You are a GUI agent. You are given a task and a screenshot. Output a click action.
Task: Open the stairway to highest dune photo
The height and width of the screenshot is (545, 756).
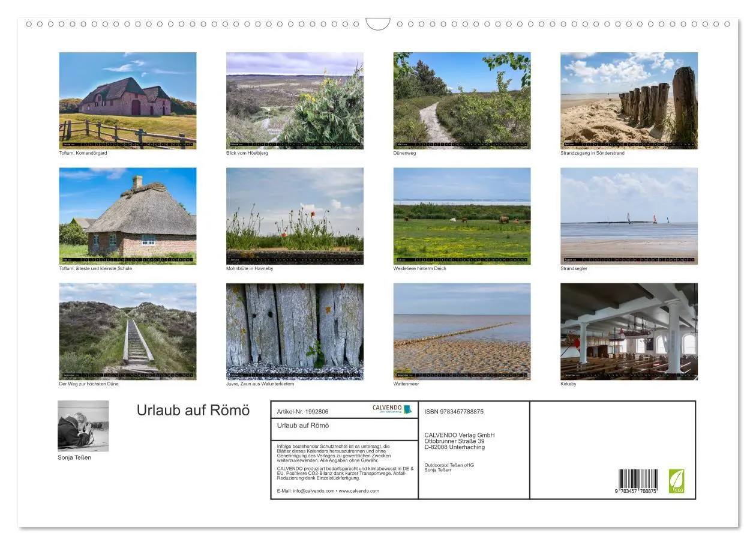click(128, 331)
